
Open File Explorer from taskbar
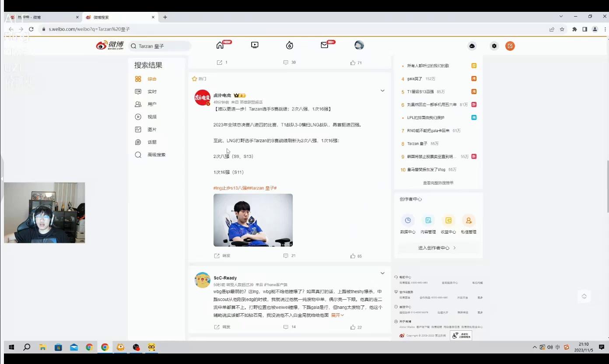click(42, 347)
